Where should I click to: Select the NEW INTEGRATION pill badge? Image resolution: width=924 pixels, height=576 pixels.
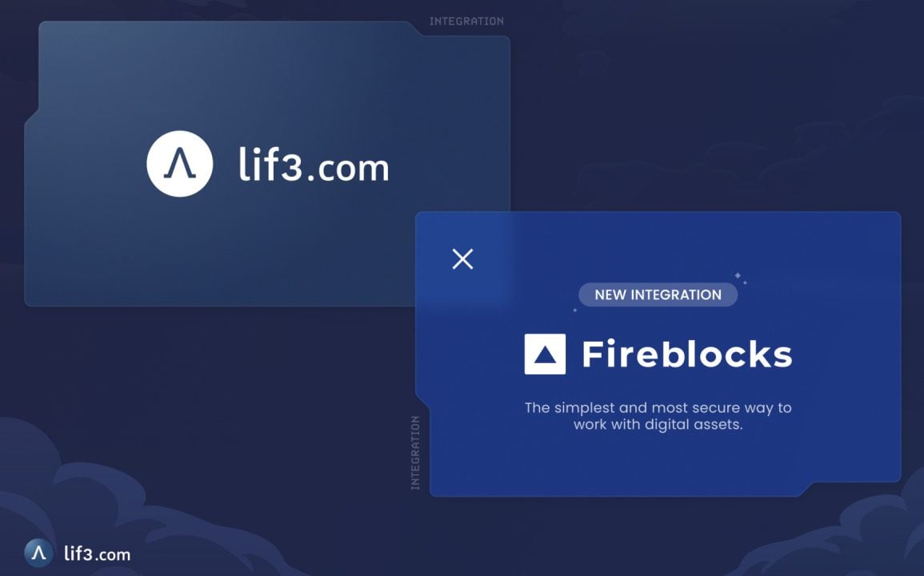tap(658, 294)
